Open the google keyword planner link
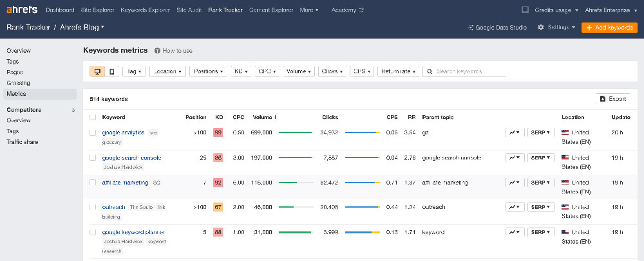 pos(133,232)
